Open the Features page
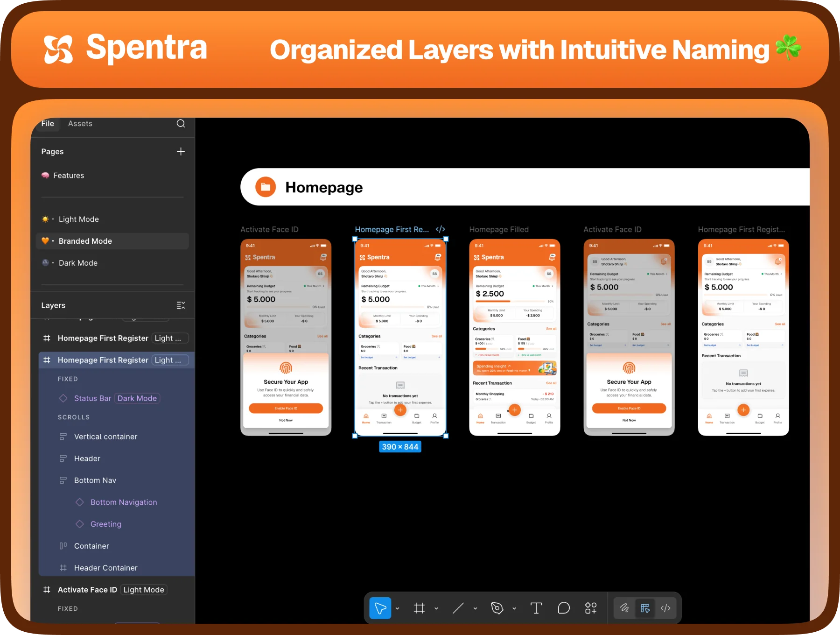The width and height of the screenshot is (840, 635). click(x=112, y=176)
